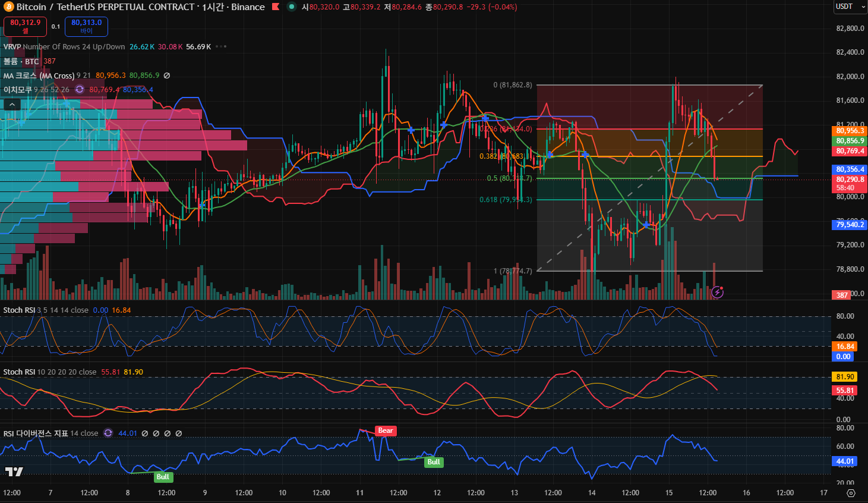
Task: Open chart settings hexagon icon on time axis
Action: 851,493
